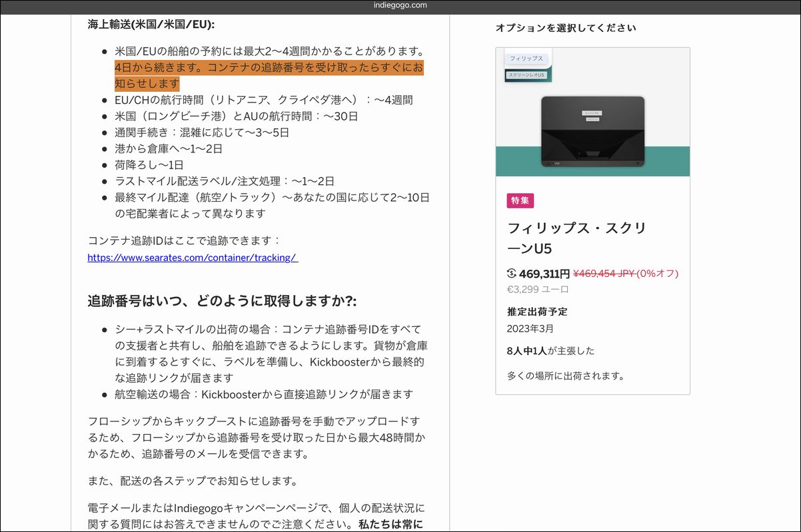Click the 荷降ろし〜1日 bullet
This screenshot has height=532, width=801.
pos(149,164)
